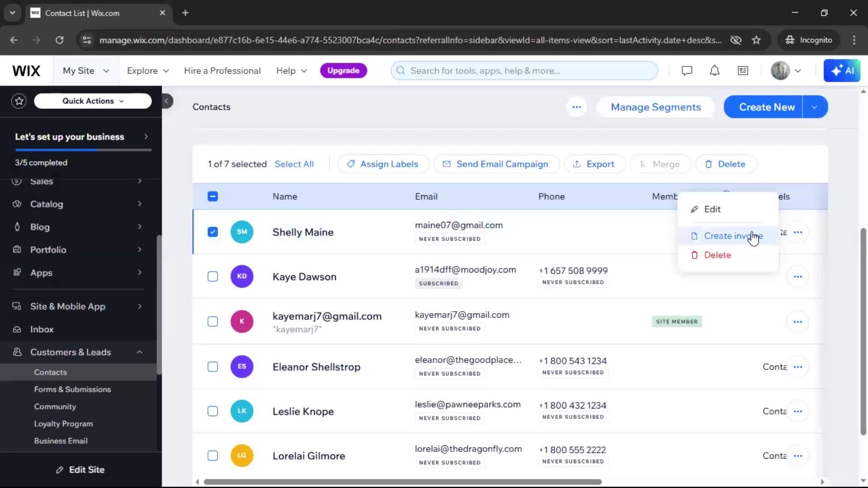Image resolution: width=868 pixels, height=488 pixels.
Task: Click the page vertical scrollbar
Action: click(863, 332)
